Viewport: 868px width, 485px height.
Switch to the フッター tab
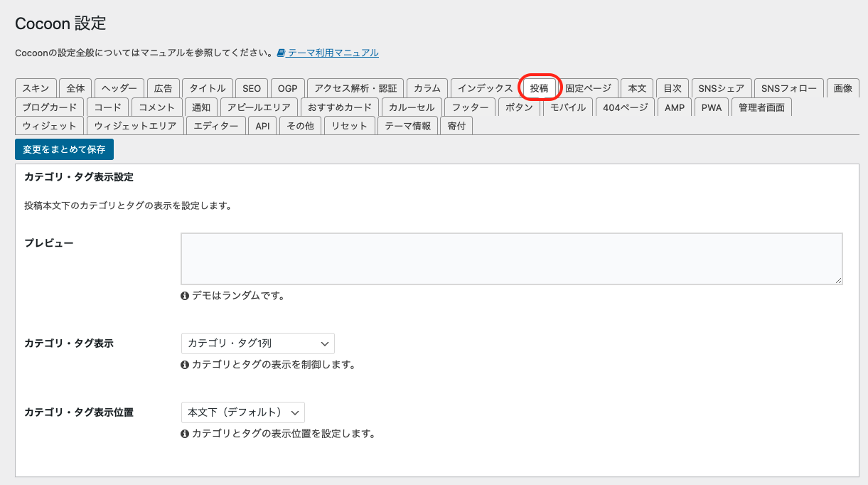click(470, 107)
